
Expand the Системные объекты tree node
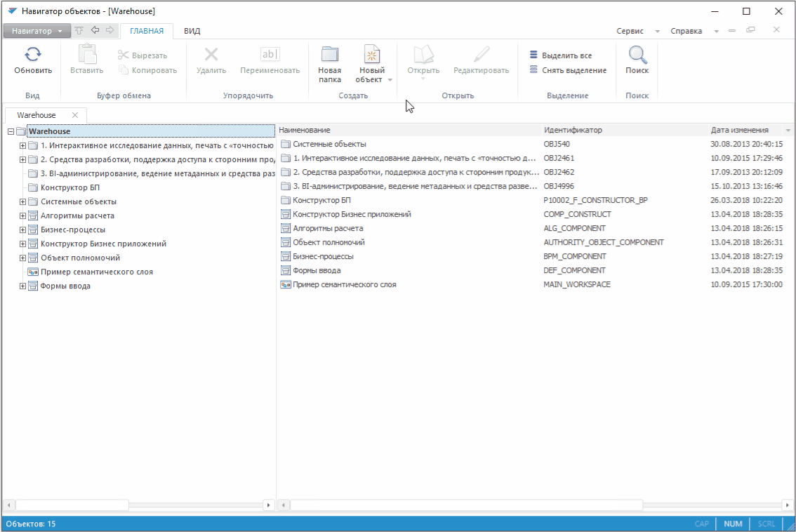pos(22,202)
